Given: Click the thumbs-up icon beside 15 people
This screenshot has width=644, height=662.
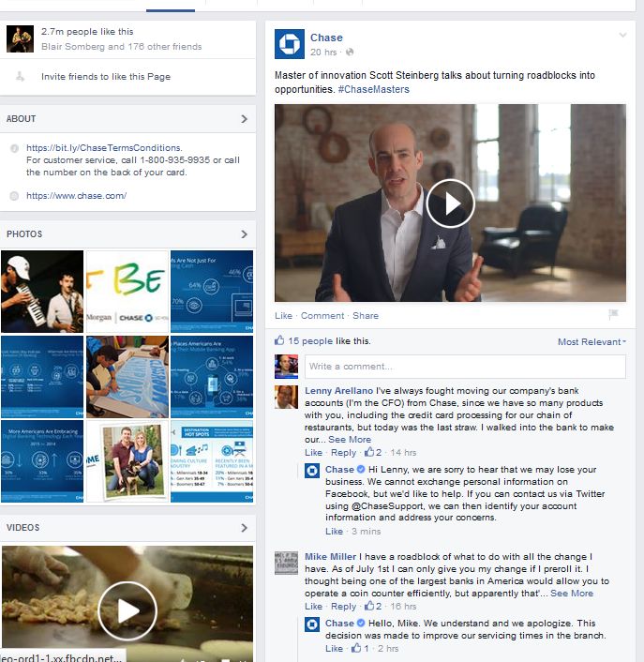Looking at the screenshot, I should [280, 341].
